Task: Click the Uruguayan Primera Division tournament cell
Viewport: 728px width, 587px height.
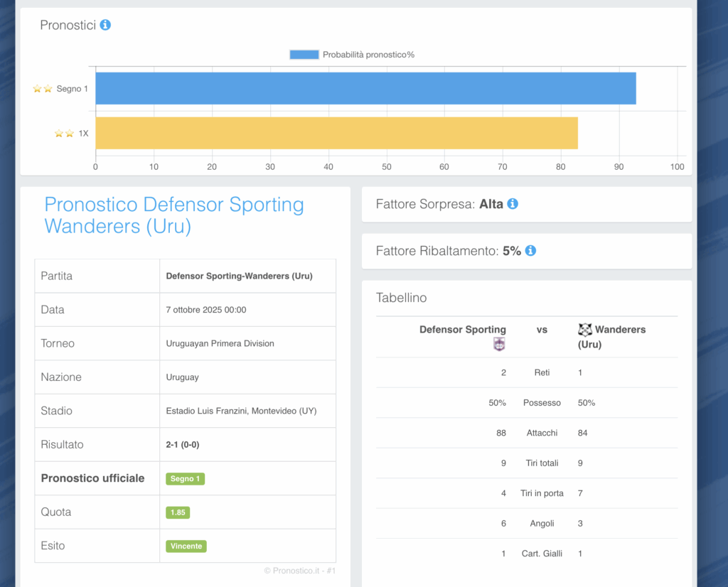Action: pyautogui.click(x=220, y=343)
